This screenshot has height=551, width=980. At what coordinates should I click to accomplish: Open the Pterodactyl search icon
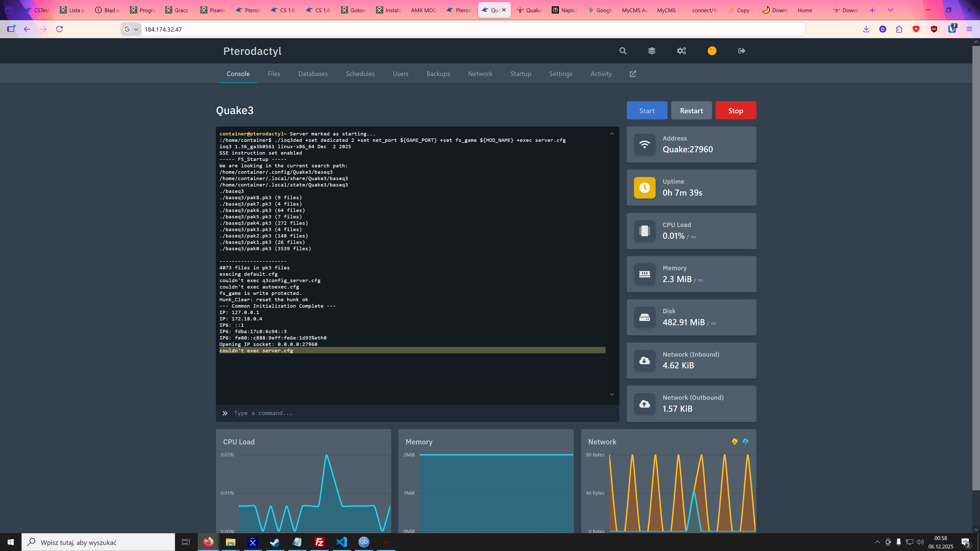[x=622, y=51]
